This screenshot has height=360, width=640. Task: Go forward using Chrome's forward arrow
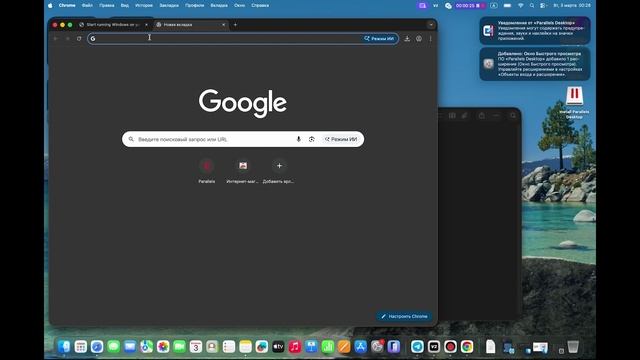67,38
